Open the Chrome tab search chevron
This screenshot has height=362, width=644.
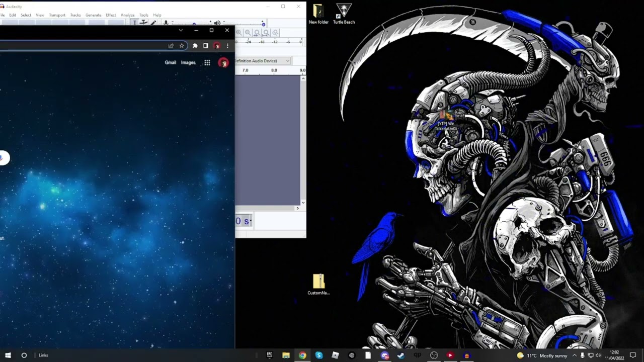pos(181,30)
